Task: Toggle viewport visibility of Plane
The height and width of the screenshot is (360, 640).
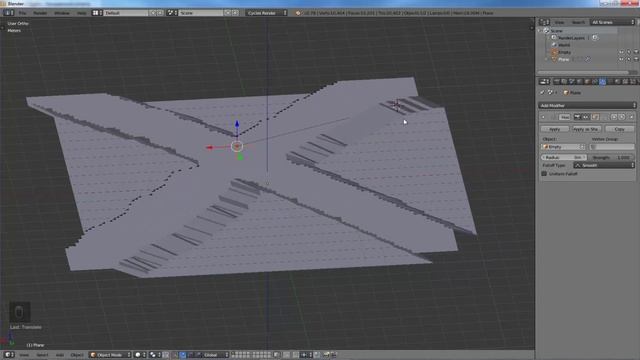Action: [x=621, y=60]
